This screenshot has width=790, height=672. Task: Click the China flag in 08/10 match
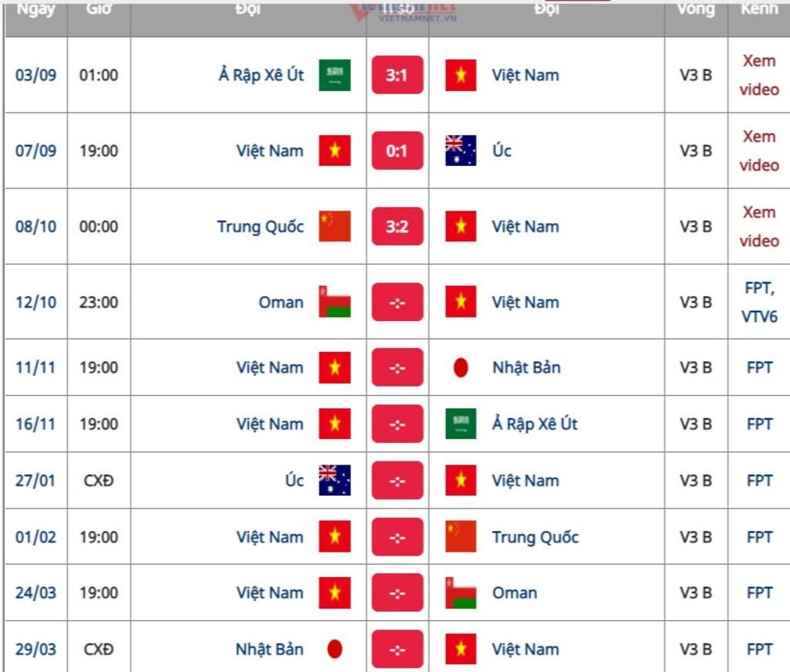pos(335,226)
